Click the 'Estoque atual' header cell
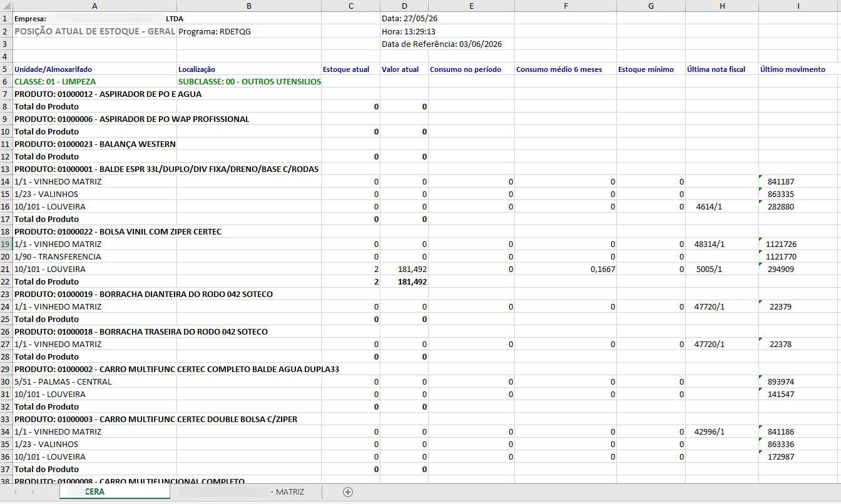Screen dimensions: 841x504 pyautogui.click(x=350, y=69)
